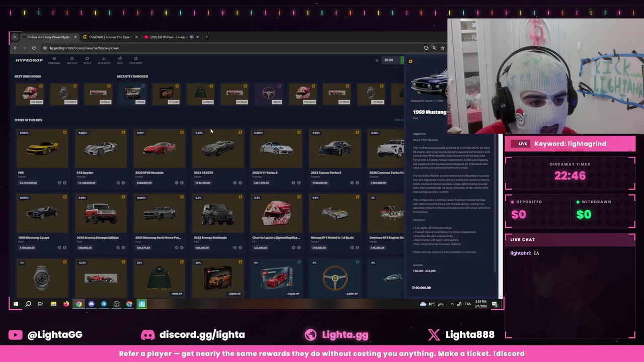The height and width of the screenshot is (362, 644).
Task: Focus the hypedrop.com address bar
Action: point(231,48)
